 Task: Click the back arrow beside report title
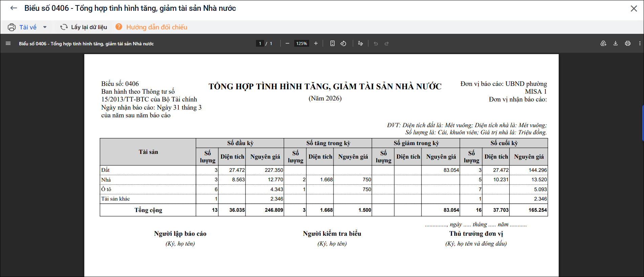coord(14,8)
